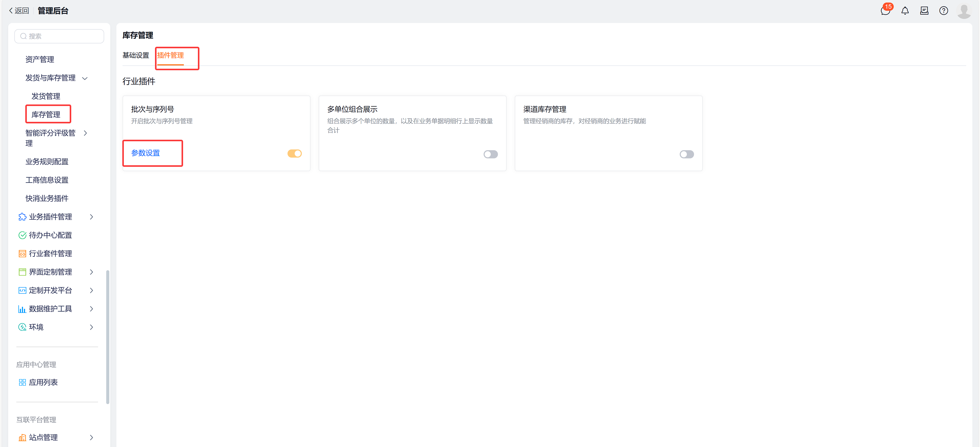Click the 定制开发平台 code icon
Image resolution: width=980 pixels, height=447 pixels.
(x=22, y=290)
